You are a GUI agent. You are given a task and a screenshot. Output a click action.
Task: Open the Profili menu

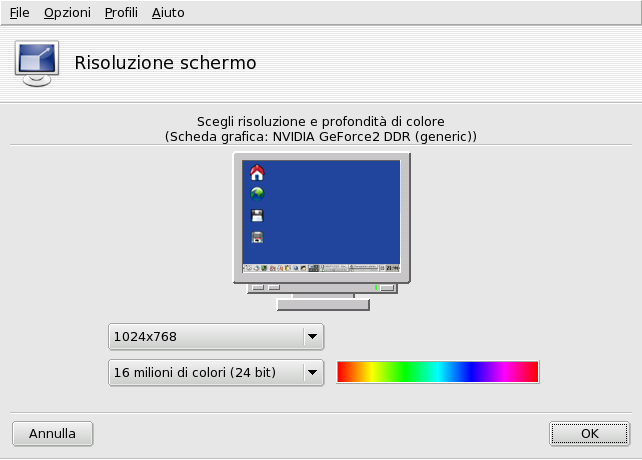[121, 13]
